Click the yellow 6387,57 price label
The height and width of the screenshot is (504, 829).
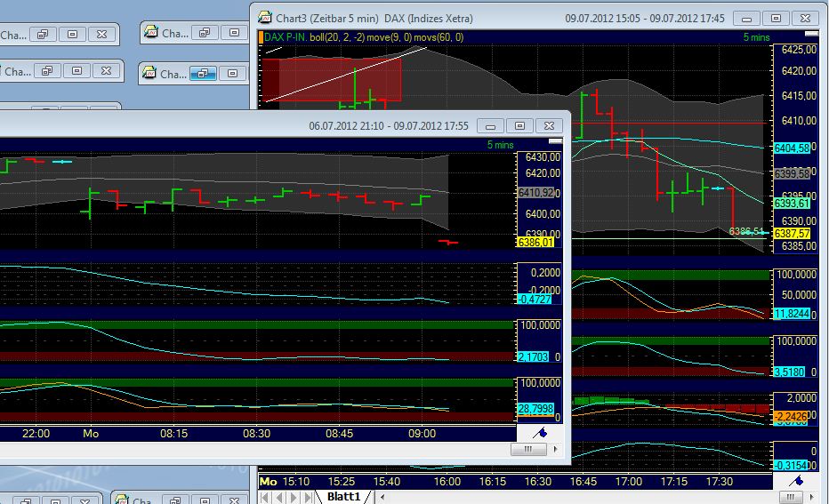click(x=792, y=234)
